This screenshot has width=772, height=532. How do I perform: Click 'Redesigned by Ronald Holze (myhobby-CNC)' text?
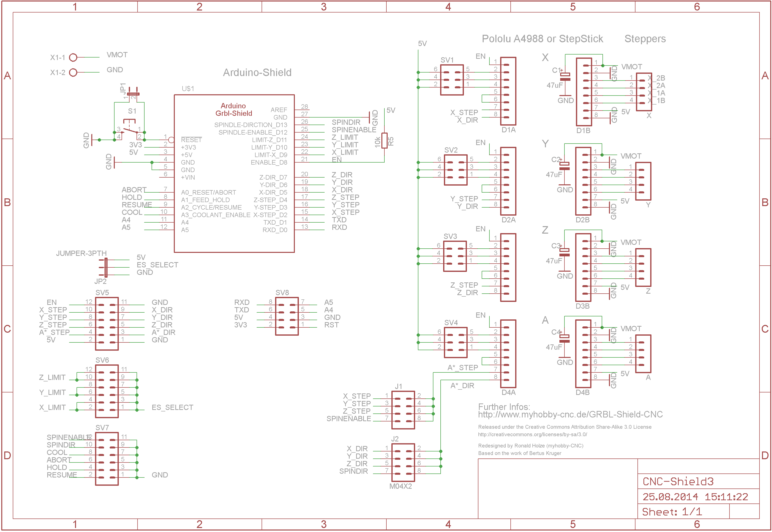point(530,446)
